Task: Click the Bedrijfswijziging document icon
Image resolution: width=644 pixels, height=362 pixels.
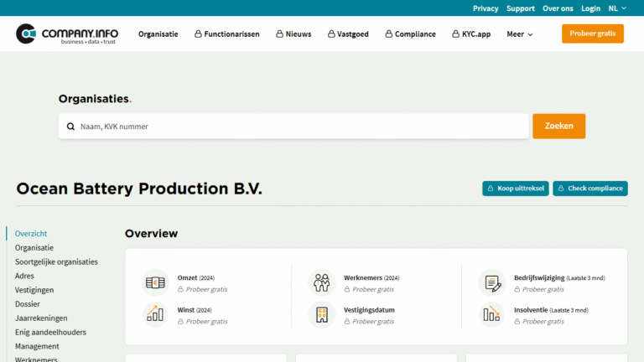Action: (491, 283)
